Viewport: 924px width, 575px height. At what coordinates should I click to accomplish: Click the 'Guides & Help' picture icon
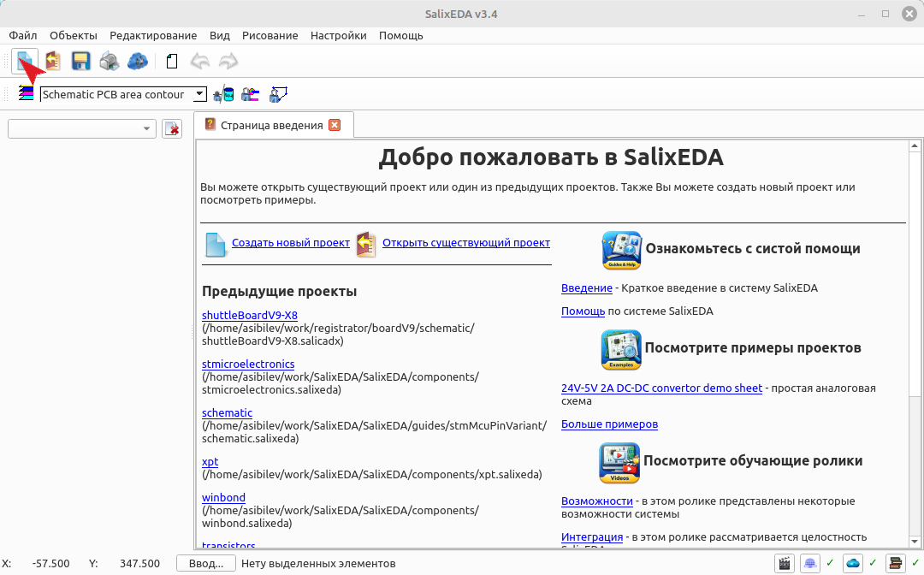pos(622,250)
